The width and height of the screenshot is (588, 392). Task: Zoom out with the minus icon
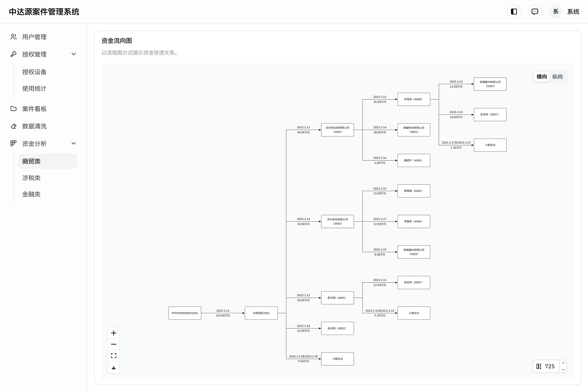click(x=113, y=344)
